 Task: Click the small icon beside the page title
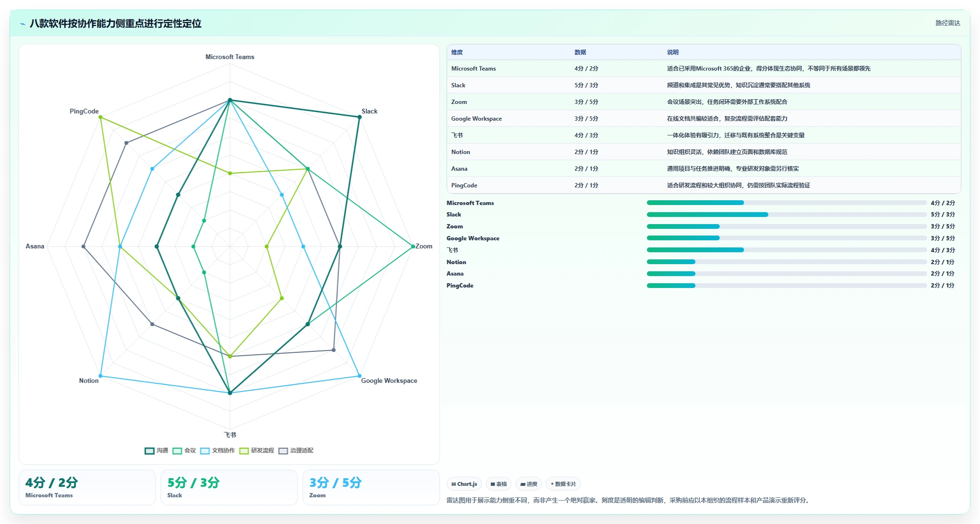pyautogui.click(x=22, y=24)
